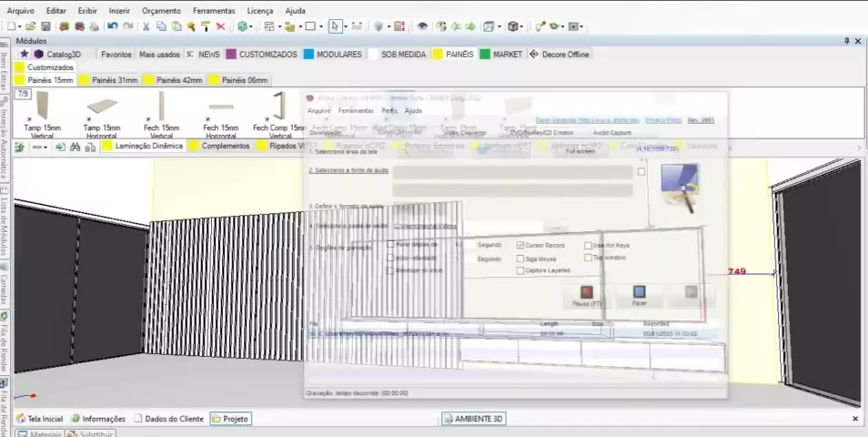Click the Parar stop button
This screenshot has width=868, height=437.
639,295
